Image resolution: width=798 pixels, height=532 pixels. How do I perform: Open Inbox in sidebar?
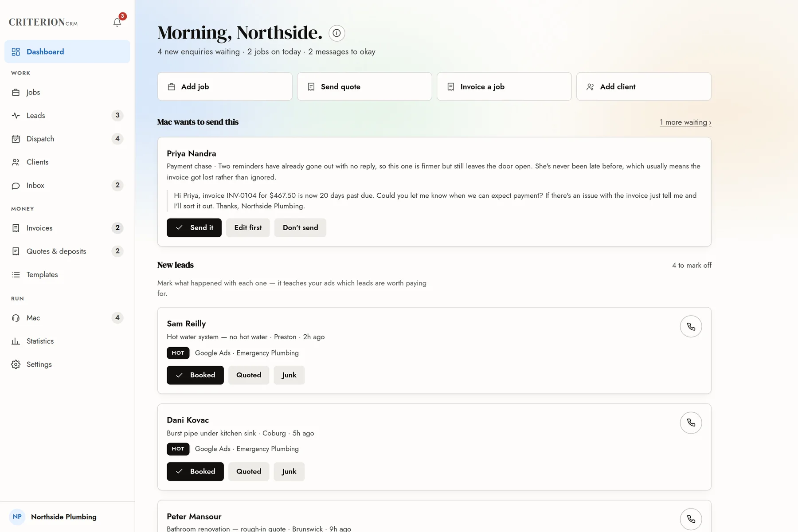67,185
